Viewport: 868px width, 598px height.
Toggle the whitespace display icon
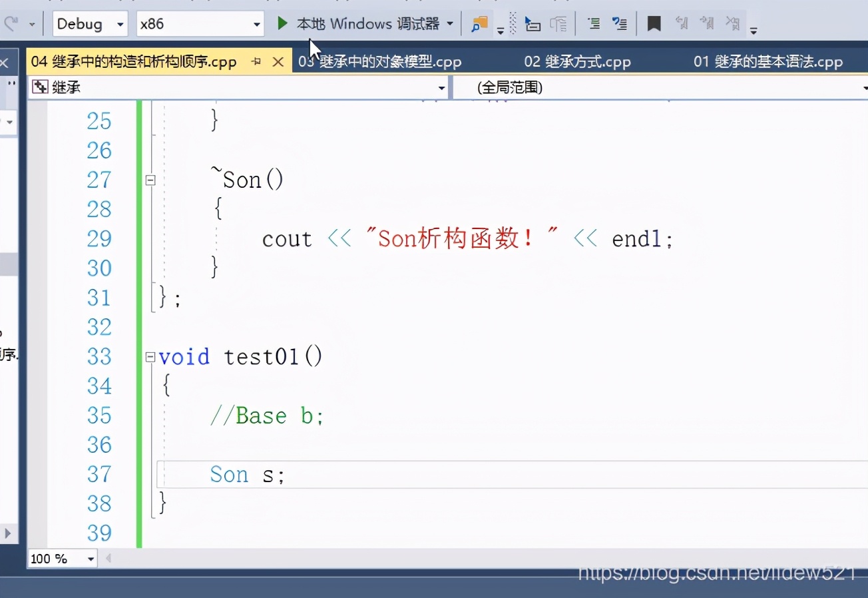(x=512, y=23)
